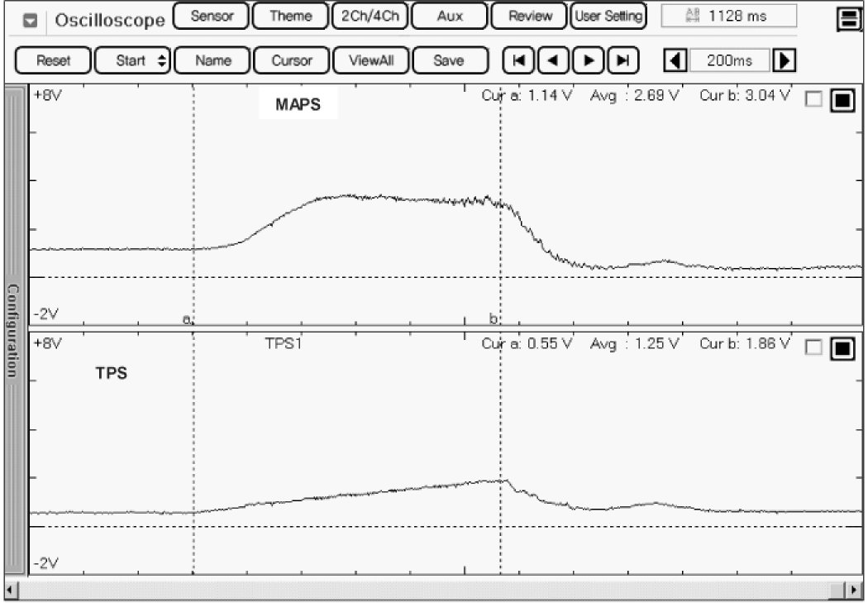Step forward one frame in playback
868x603 pixels.
pos(589,60)
